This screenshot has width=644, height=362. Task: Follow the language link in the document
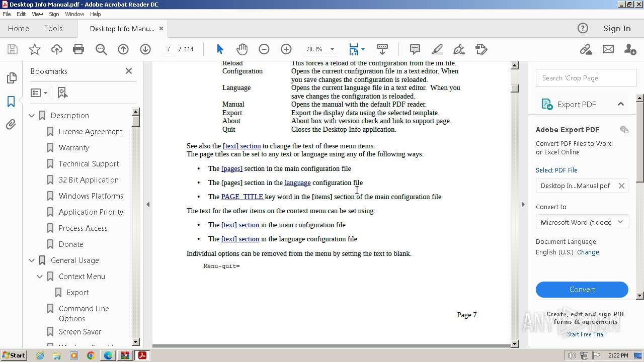tap(297, 183)
